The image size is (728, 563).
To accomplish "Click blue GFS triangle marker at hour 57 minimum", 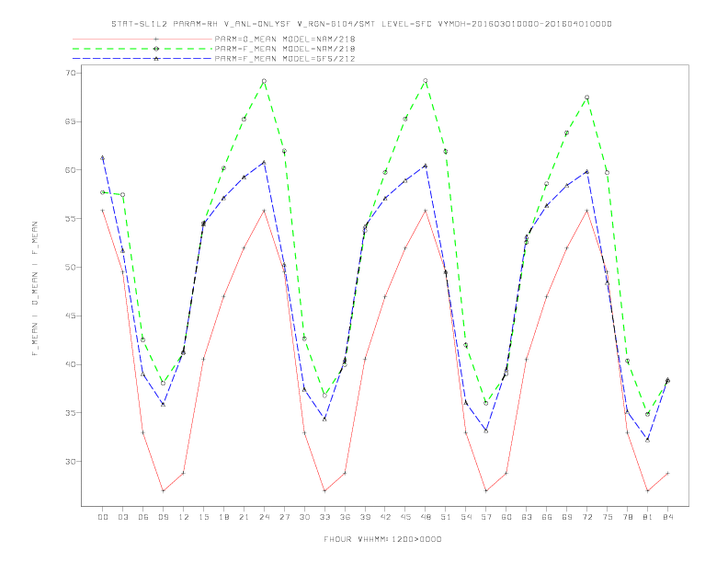I will coord(486,431).
